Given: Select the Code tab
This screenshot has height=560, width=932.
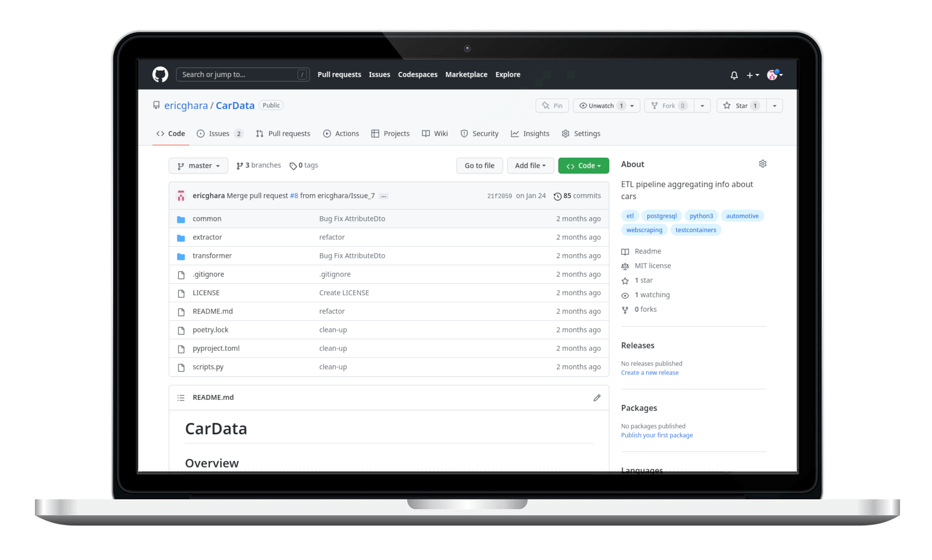Looking at the screenshot, I should [x=171, y=134].
